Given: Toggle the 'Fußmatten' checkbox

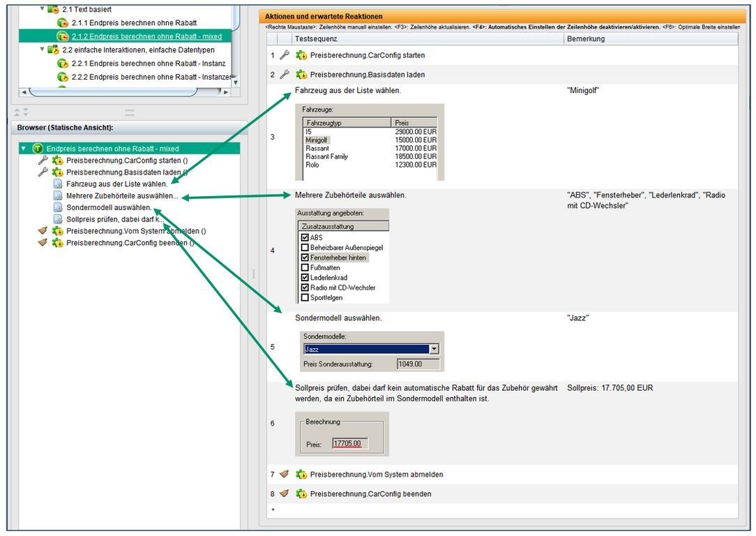Looking at the screenshot, I should pos(305,267).
